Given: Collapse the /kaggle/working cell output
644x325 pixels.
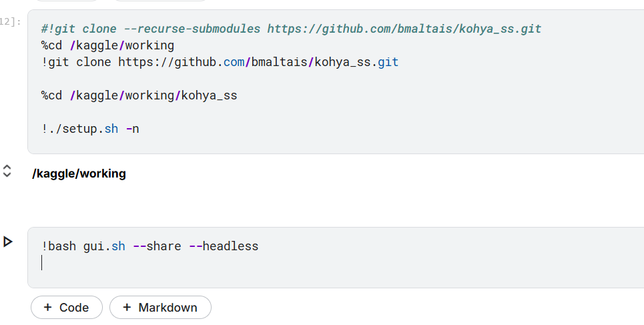Looking at the screenshot, I should pyautogui.click(x=7, y=171).
